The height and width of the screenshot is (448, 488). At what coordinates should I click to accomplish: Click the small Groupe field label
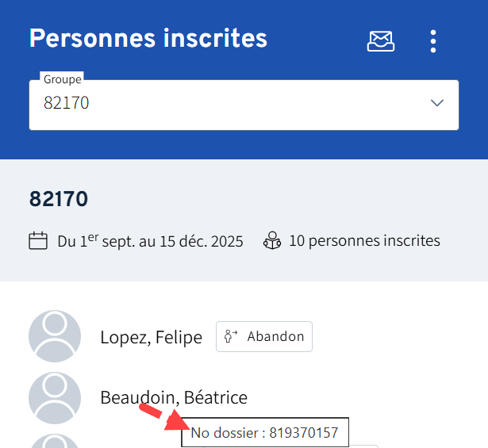pos(63,79)
